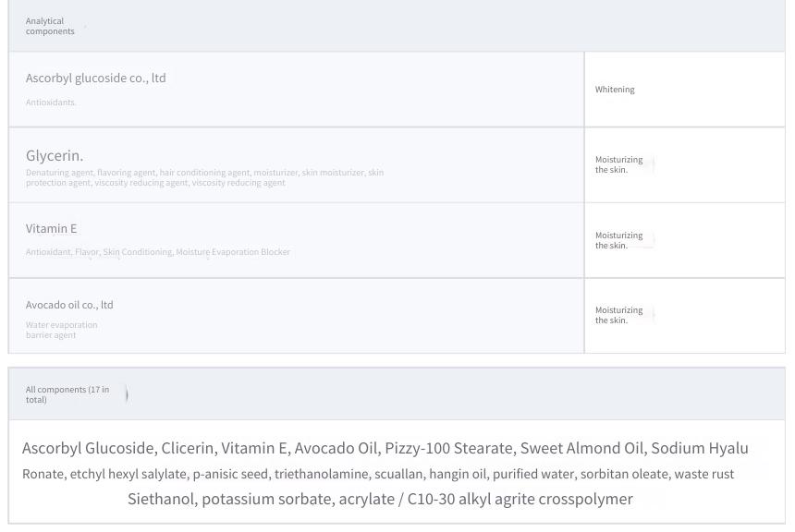Open the Vitamin E ingredient entry
795x532 pixels.
(51, 228)
